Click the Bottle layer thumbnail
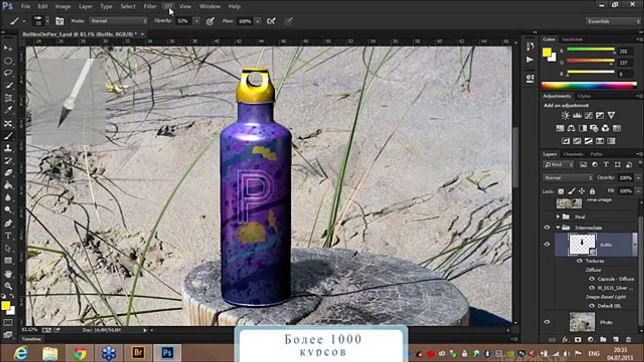The height and width of the screenshot is (362, 644). 582,244
